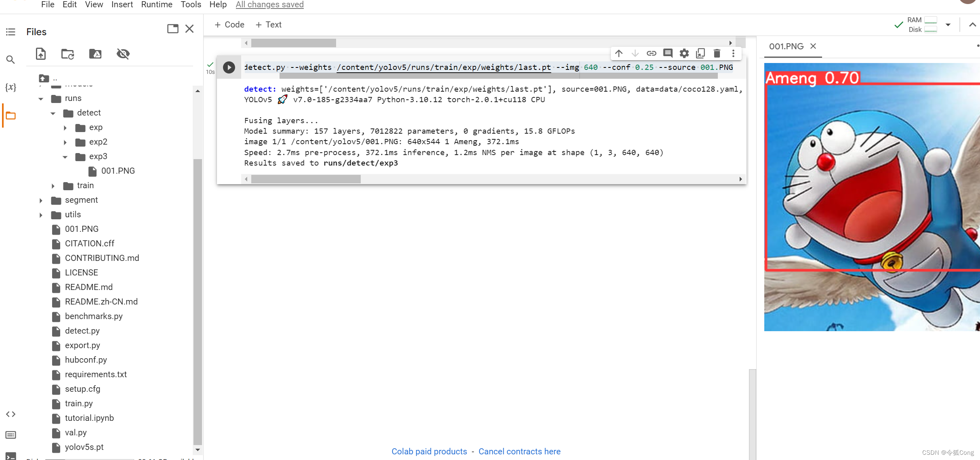Open the Insert menu

122,4
